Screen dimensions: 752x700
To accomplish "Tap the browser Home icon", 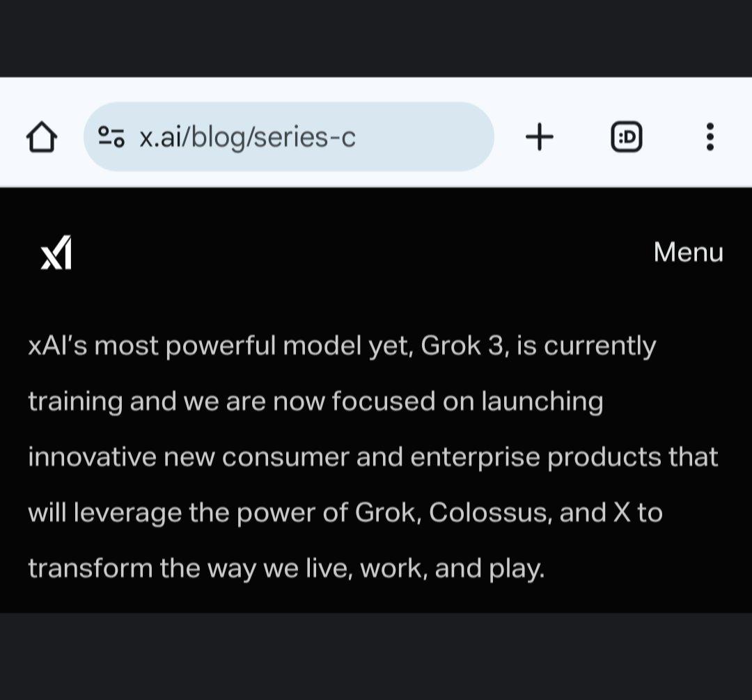I will tap(42, 137).
